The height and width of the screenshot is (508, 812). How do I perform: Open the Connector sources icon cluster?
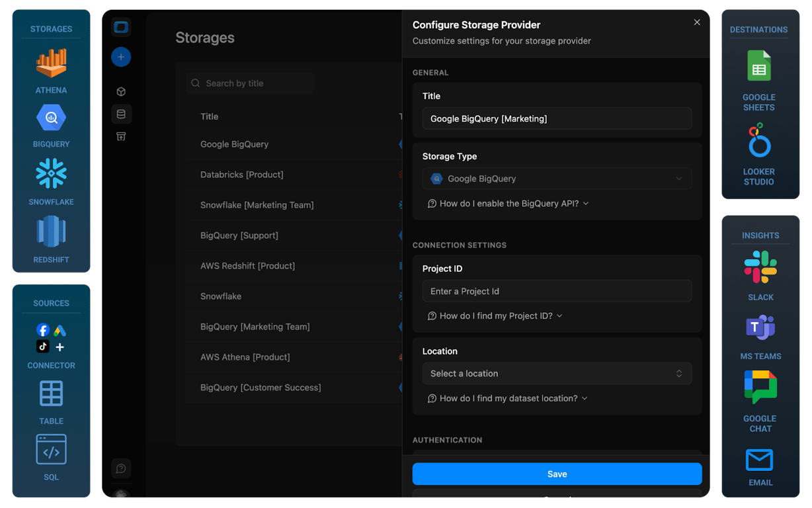[51, 338]
